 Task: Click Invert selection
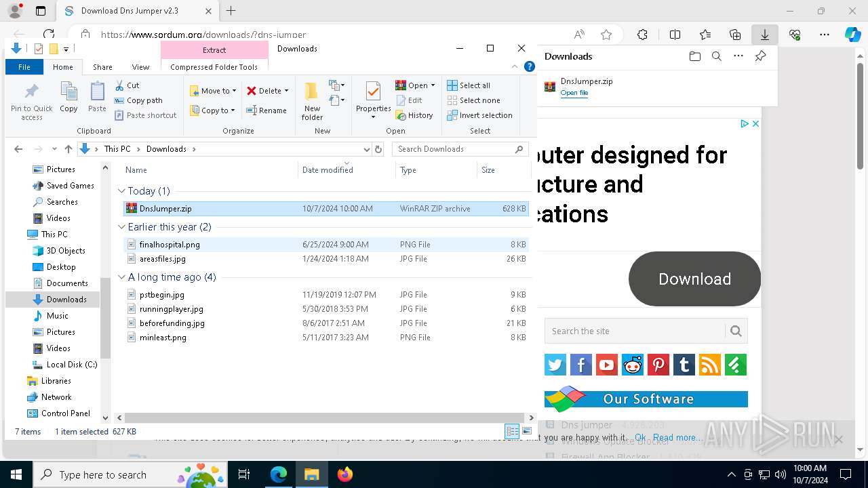point(479,115)
